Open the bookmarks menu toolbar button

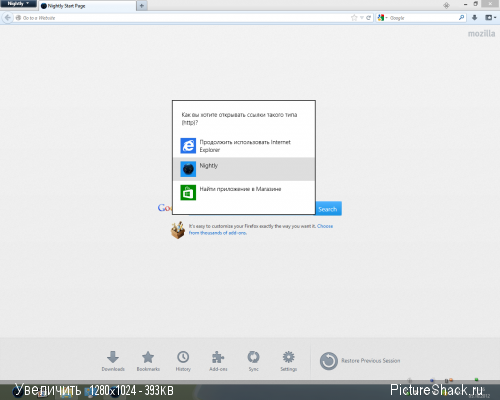(x=490, y=18)
